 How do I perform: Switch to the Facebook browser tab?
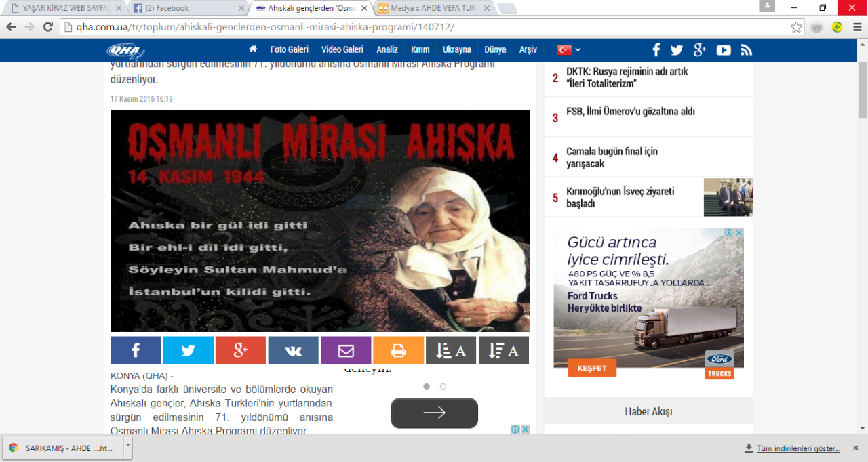tap(186, 8)
